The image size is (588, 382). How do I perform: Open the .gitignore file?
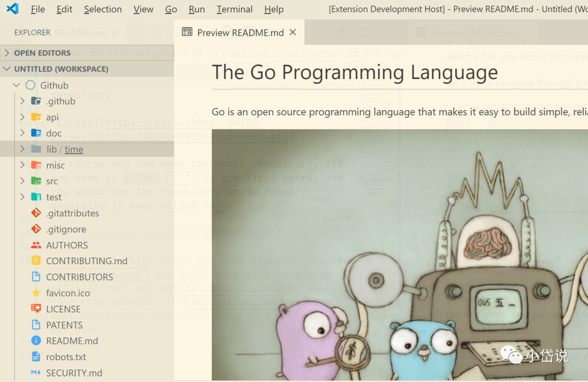coord(66,229)
